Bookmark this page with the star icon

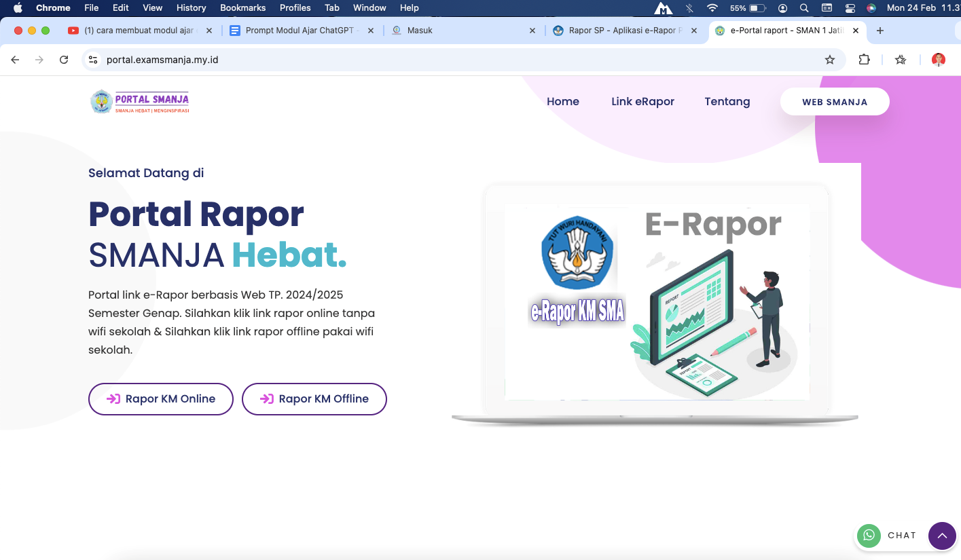click(830, 60)
